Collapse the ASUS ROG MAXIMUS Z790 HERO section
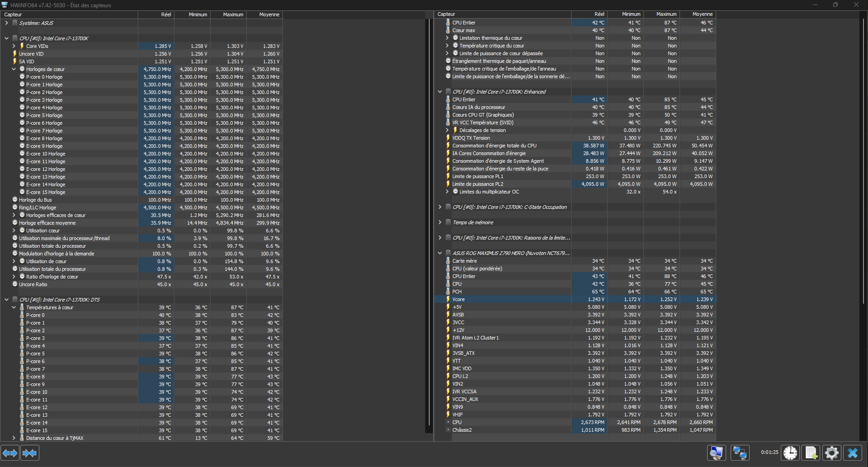 440,253
